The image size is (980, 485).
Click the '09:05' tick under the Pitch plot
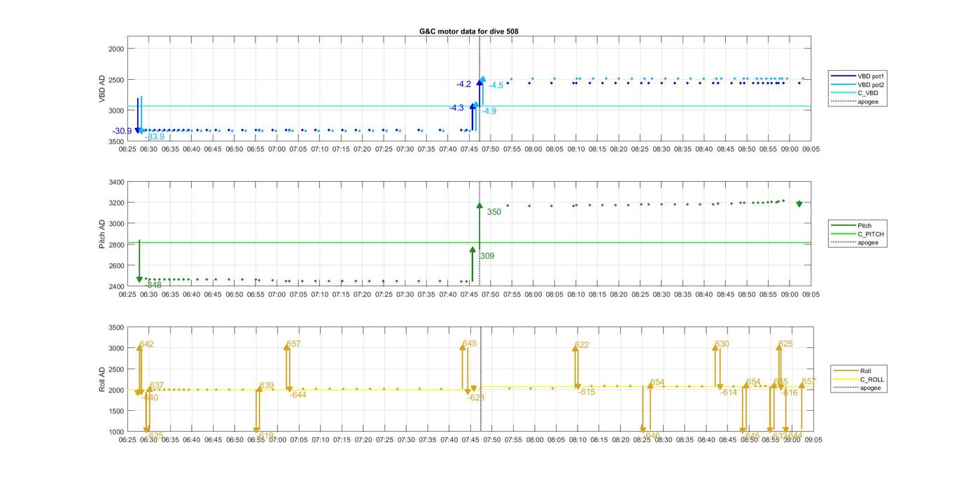[811, 295]
